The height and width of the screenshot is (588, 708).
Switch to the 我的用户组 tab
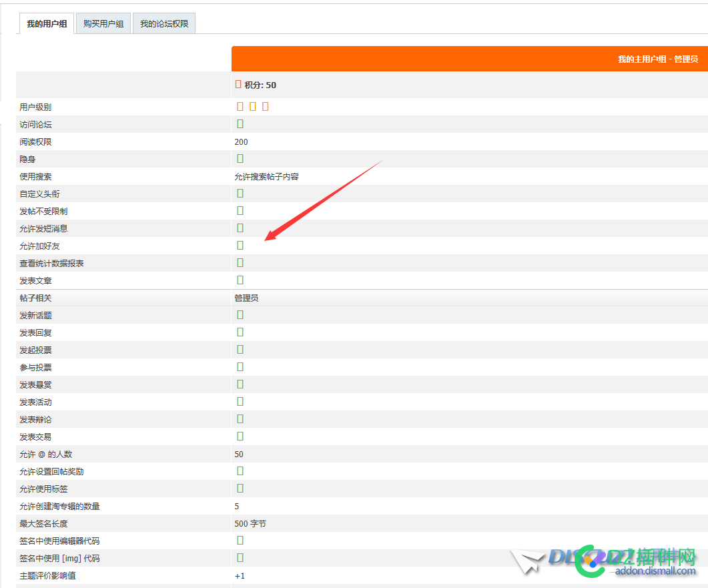click(46, 24)
